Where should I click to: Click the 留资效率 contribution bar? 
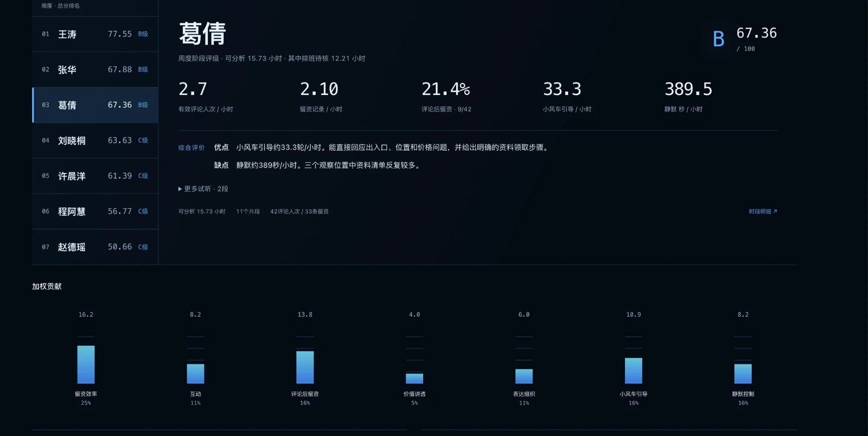[86, 364]
